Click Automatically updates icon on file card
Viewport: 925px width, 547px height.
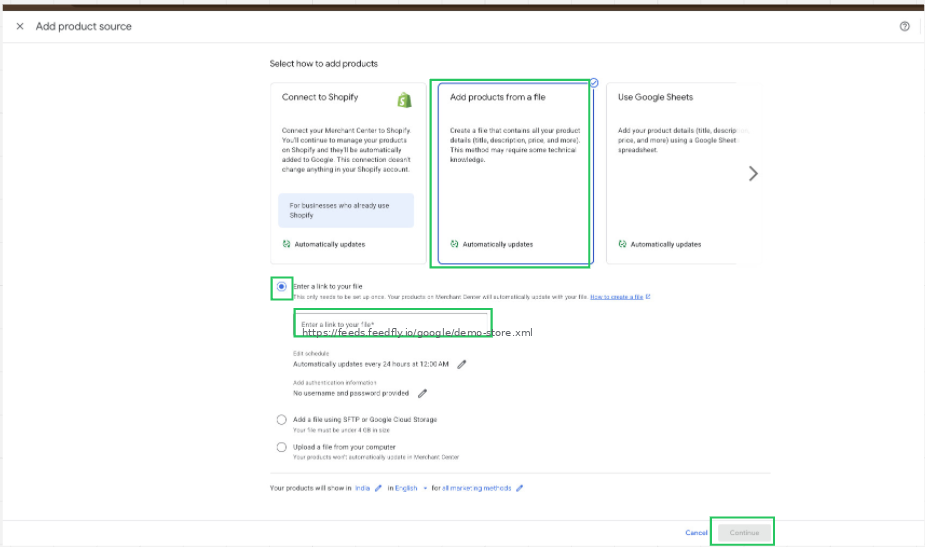point(454,244)
